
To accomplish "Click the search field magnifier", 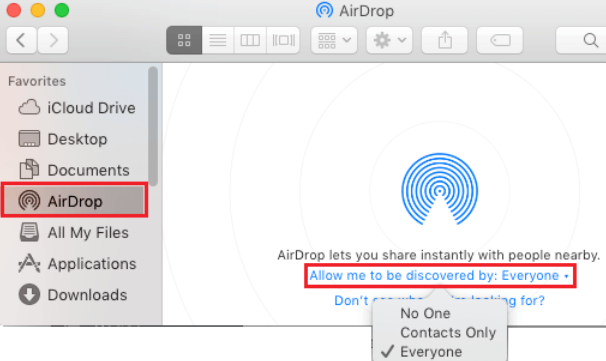I will pyautogui.click(x=591, y=40).
